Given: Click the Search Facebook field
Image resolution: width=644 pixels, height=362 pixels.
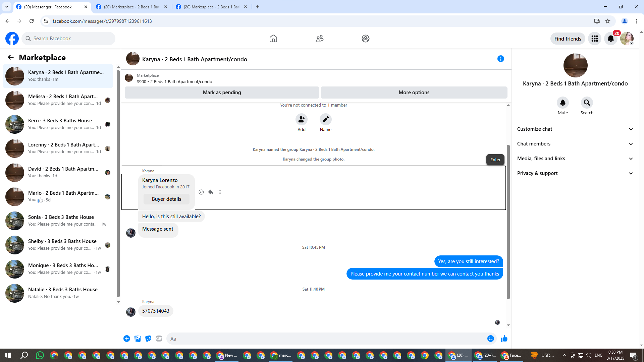Looking at the screenshot, I should tap(69, 39).
